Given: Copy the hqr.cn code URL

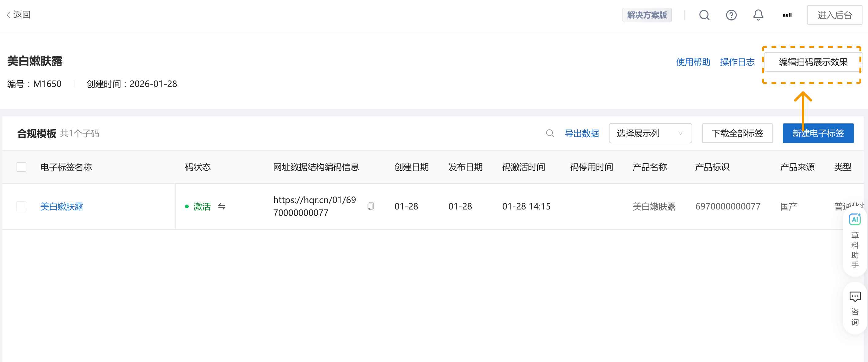Looking at the screenshot, I should click(371, 206).
